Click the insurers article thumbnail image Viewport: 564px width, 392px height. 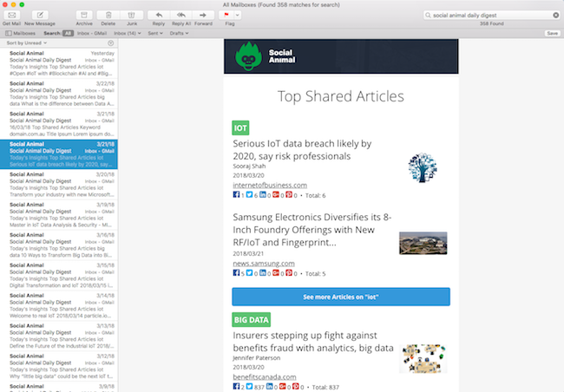pos(423,358)
